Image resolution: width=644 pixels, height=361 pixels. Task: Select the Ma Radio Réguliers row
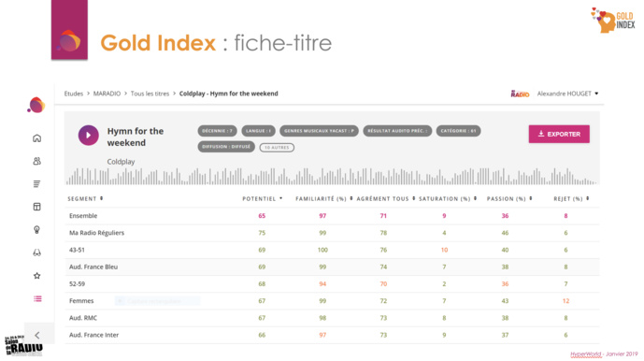click(x=332, y=233)
